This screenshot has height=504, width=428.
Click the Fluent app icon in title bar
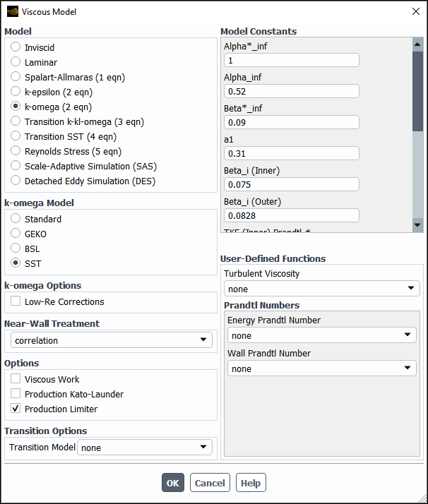click(x=12, y=11)
